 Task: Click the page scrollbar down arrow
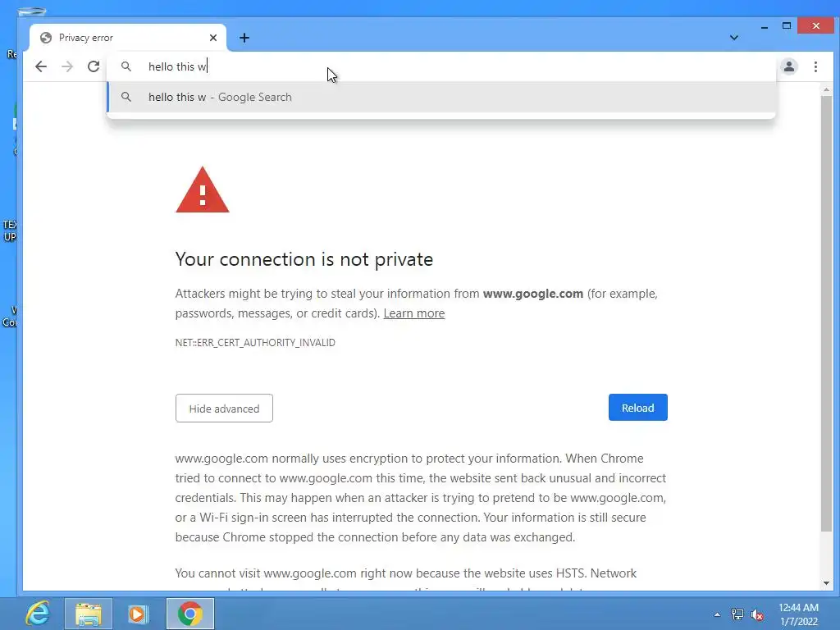pos(827,583)
